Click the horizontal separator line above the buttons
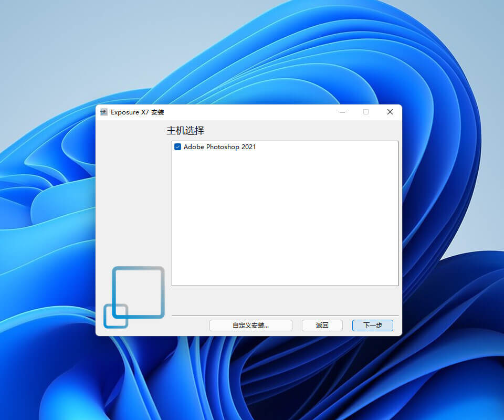The image size is (504, 420). pyautogui.click(x=285, y=316)
